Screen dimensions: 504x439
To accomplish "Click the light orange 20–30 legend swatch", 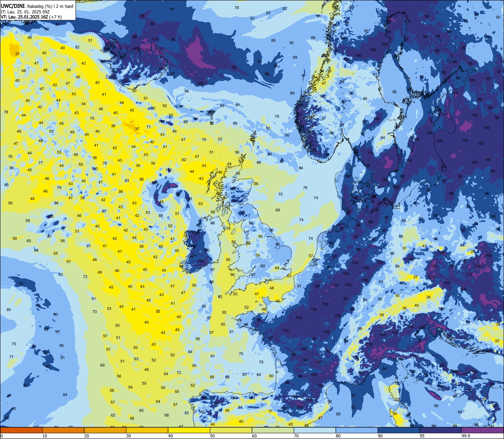I will pyautogui.click(x=105, y=430).
